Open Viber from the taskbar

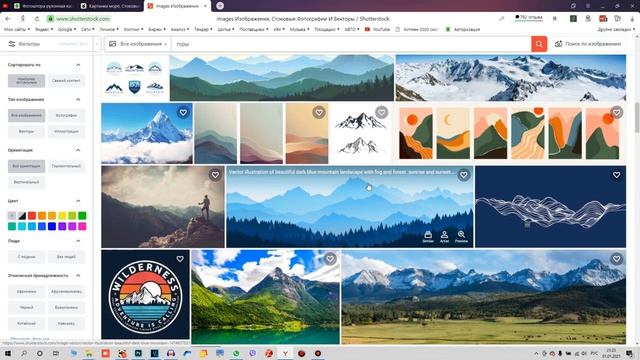coord(253,353)
